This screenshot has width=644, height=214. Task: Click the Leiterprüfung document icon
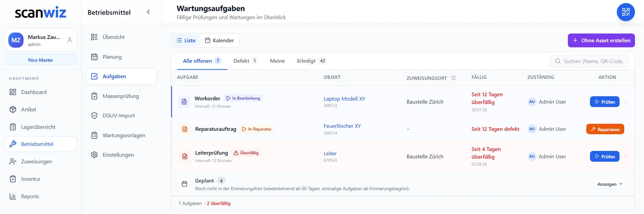tap(185, 156)
